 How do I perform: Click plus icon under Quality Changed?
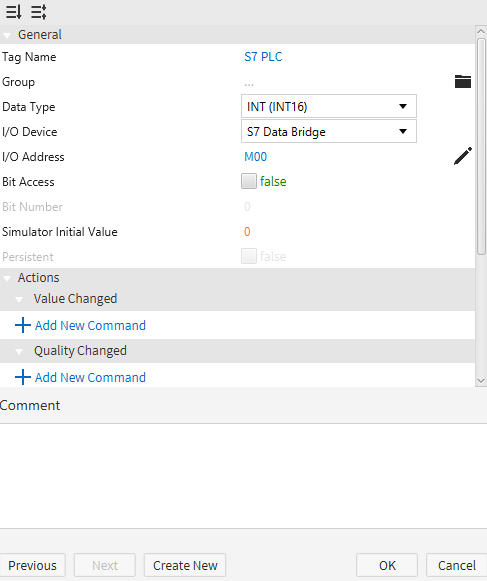[23, 377]
